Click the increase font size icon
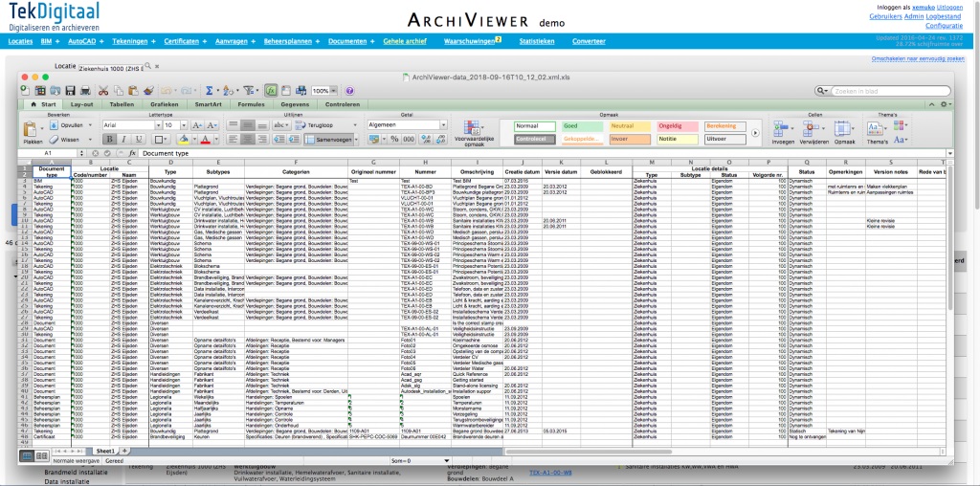 (197, 125)
